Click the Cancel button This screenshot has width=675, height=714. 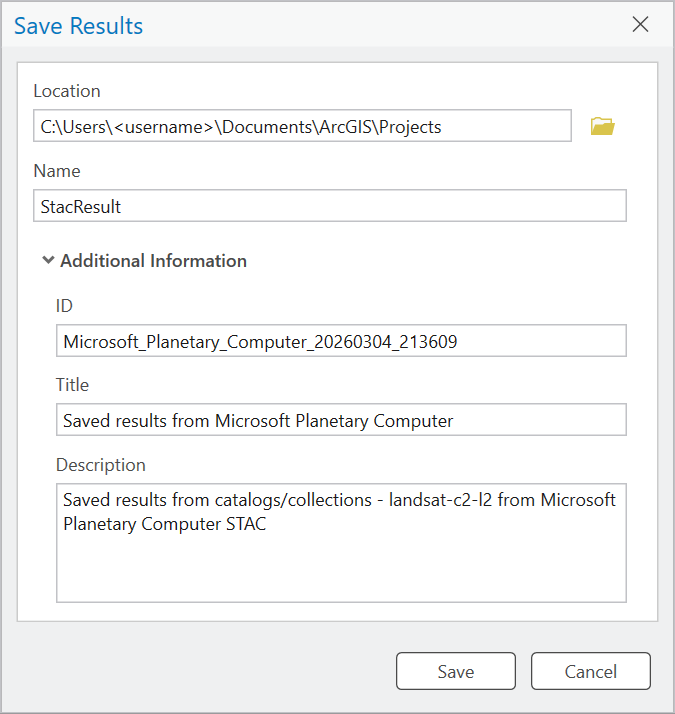tap(590, 671)
